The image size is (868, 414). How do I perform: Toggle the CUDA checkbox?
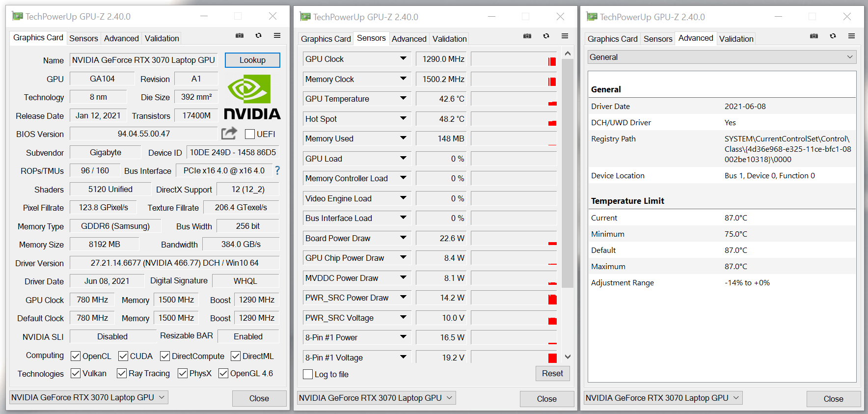point(123,356)
